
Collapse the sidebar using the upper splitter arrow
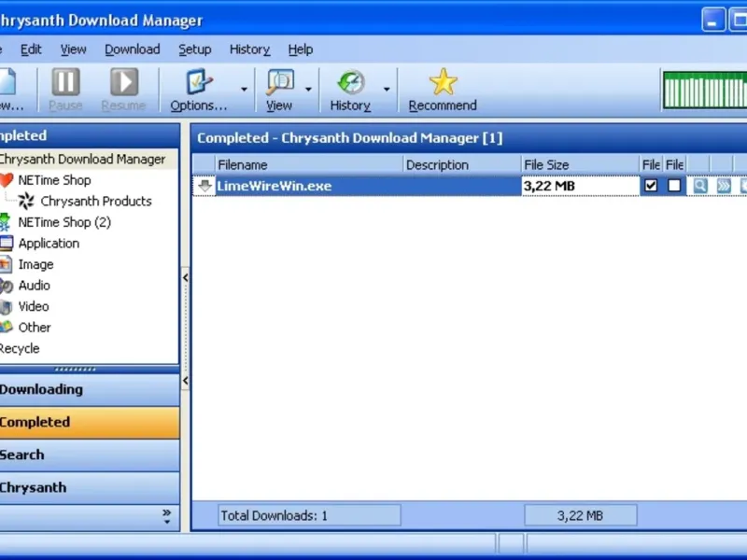185,277
